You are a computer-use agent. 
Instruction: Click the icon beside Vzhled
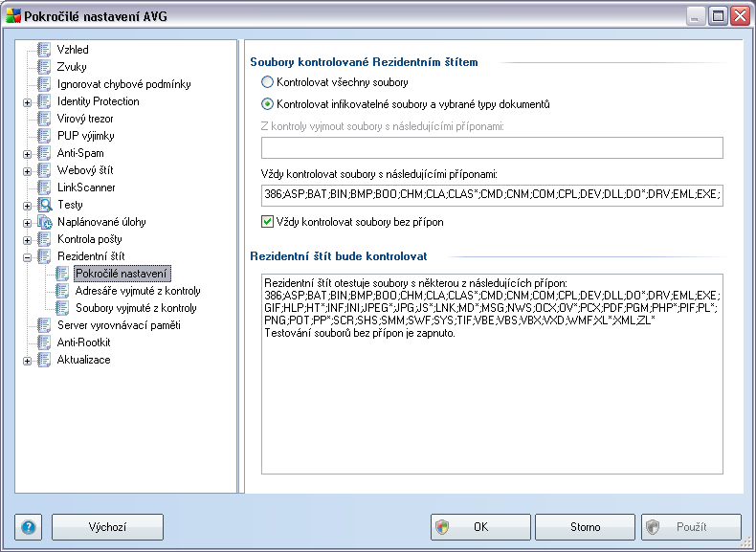[x=44, y=49]
